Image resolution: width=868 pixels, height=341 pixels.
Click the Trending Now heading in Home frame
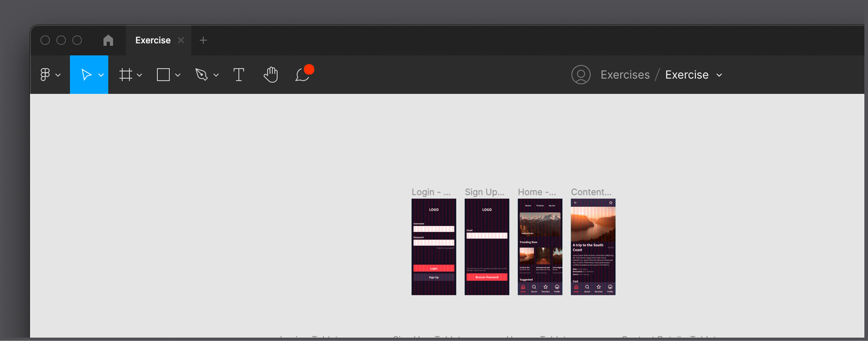tap(528, 243)
